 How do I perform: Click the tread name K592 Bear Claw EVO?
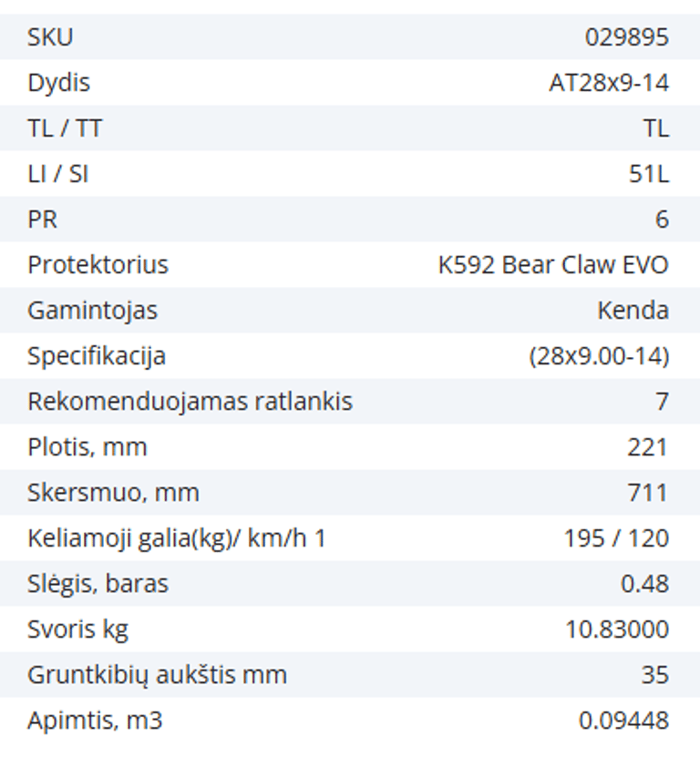[553, 265]
